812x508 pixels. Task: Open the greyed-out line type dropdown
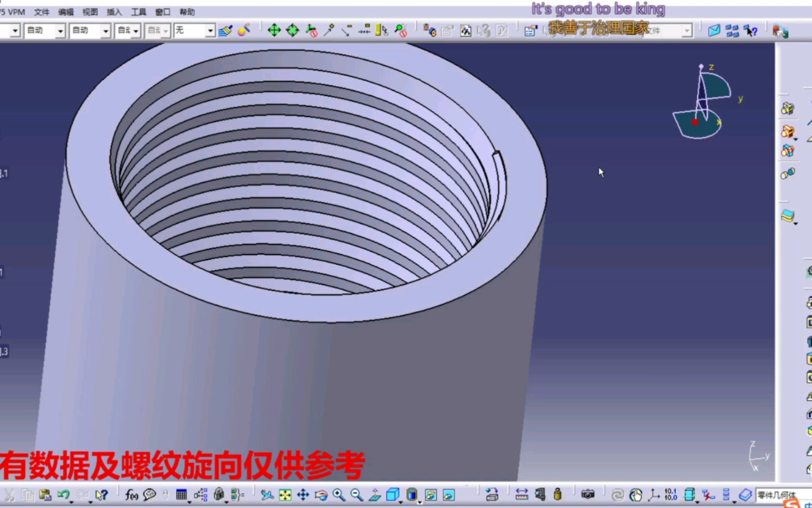click(x=157, y=31)
